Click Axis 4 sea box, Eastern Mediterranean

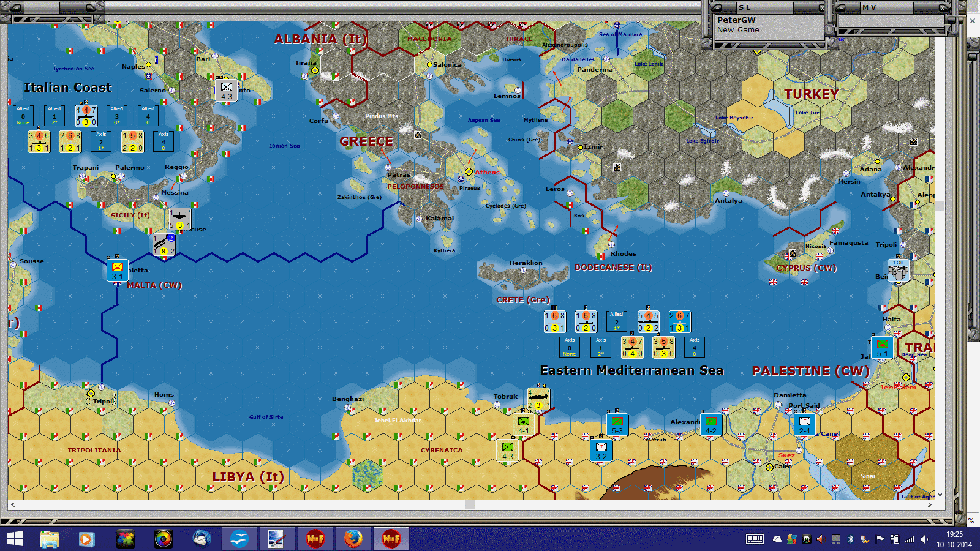click(x=695, y=347)
